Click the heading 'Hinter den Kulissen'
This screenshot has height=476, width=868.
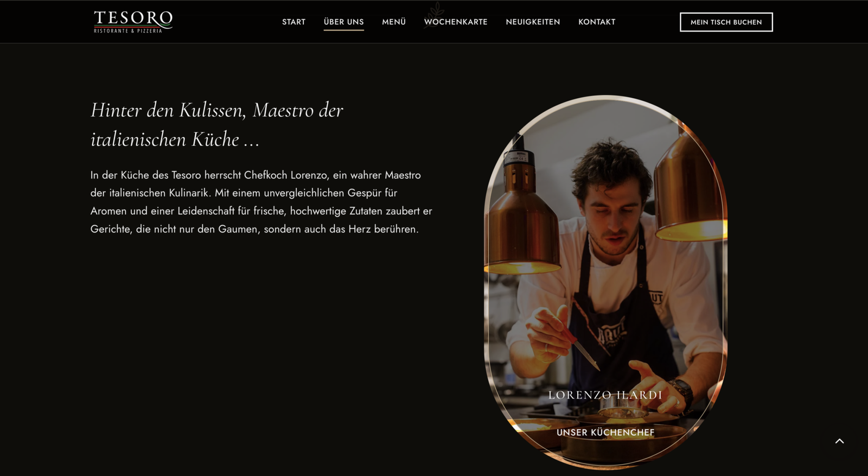pyautogui.click(x=217, y=125)
